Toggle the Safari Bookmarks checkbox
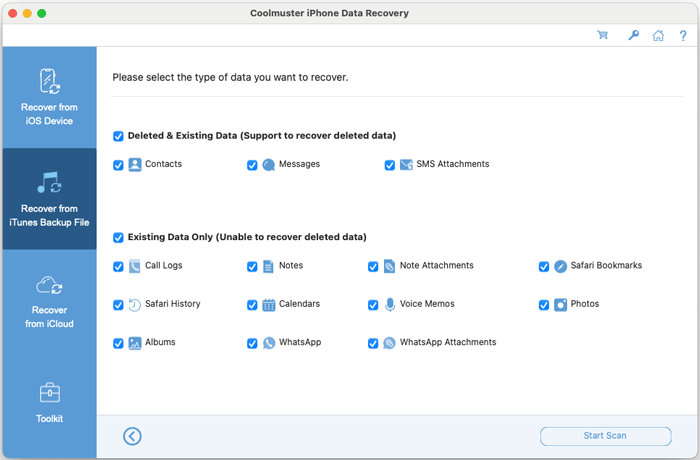 coord(544,267)
